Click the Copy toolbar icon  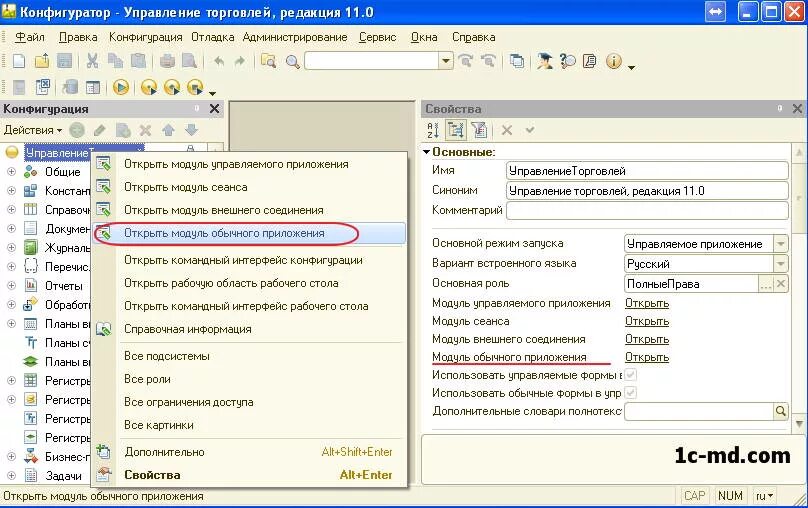(x=115, y=61)
